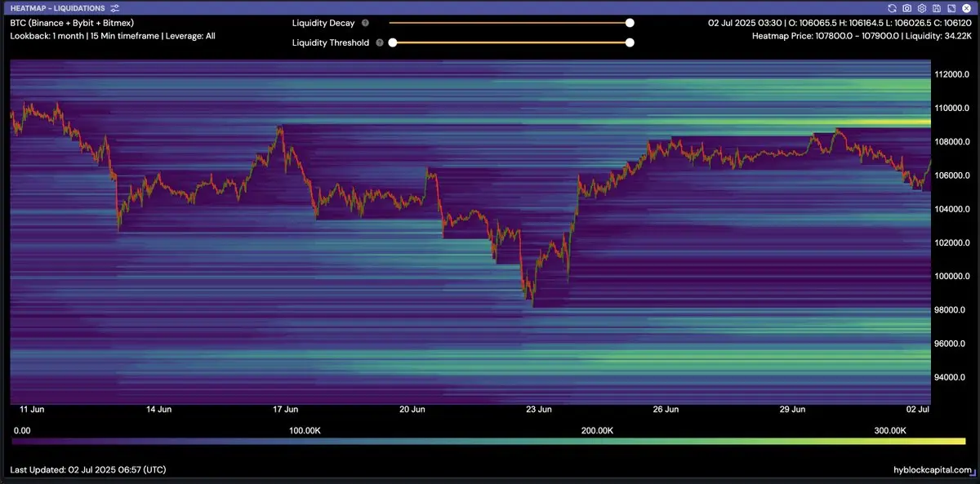Open the heatmap filter settings icon

pos(115,7)
